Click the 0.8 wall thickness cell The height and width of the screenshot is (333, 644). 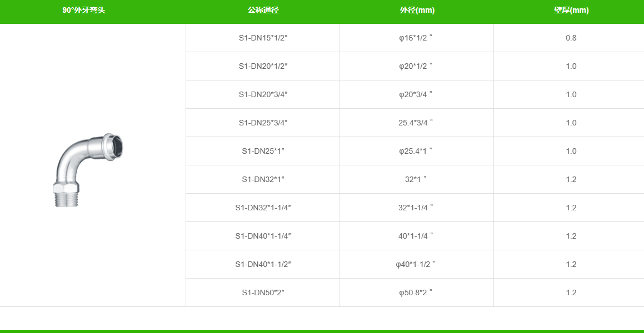[571, 38]
